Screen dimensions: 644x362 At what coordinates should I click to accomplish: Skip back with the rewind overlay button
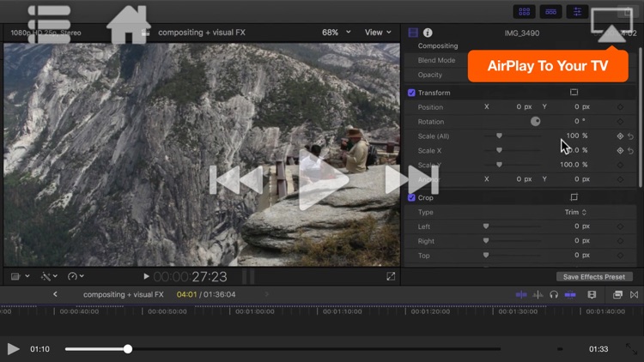pyautogui.click(x=236, y=180)
